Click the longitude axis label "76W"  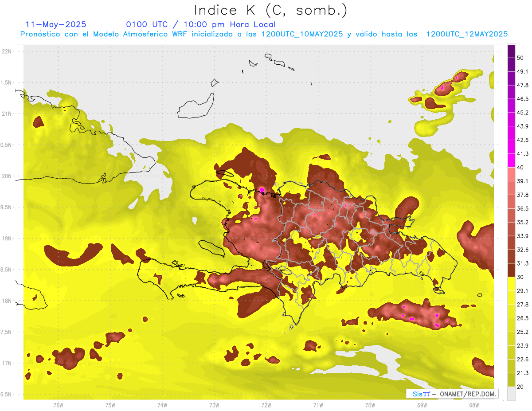pos(58,405)
